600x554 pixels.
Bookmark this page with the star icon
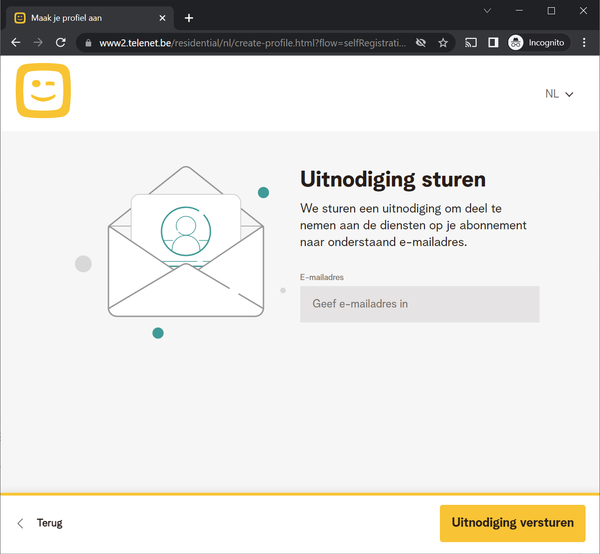(x=443, y=43)
